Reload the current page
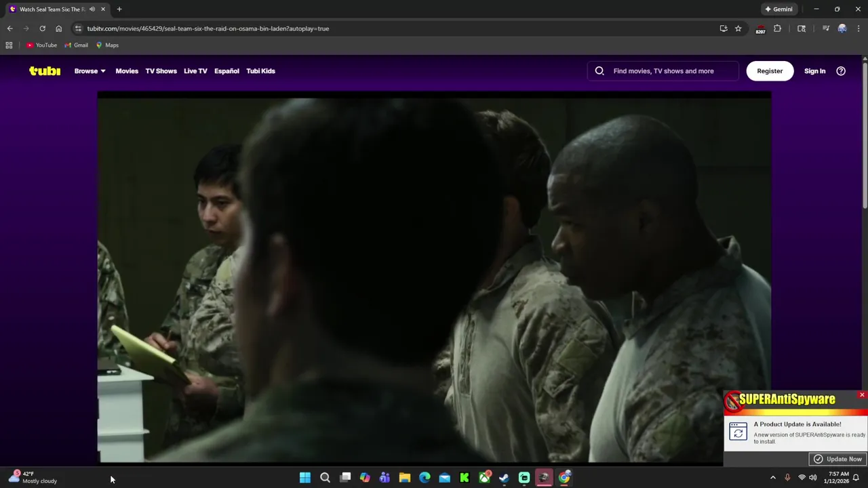868x488 pixels. tap(42, 28)
